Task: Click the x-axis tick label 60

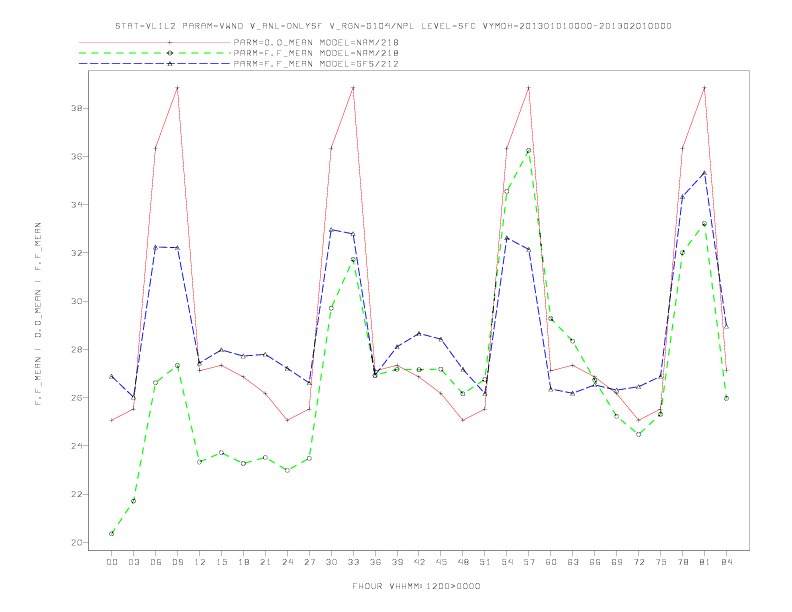Action: pos(551,562)
